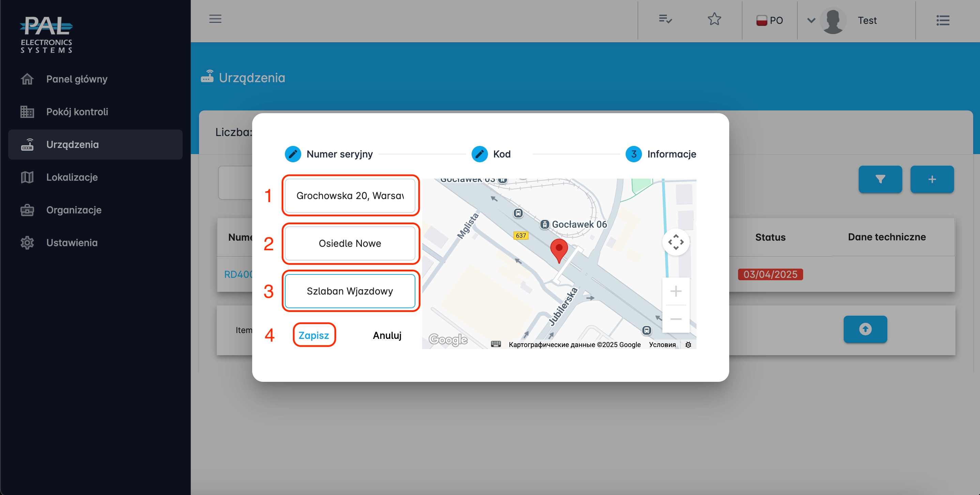The image size is (980, 495).
Task: Open the right-side list menu icon
Action: 943,20
